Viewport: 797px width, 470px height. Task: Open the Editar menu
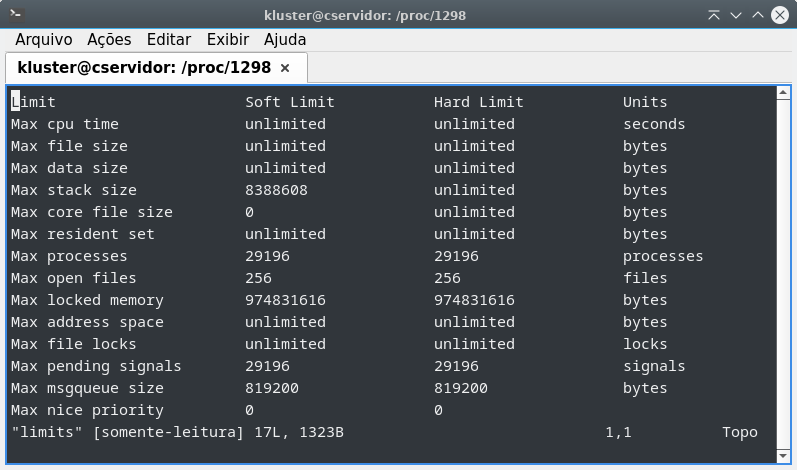click(168, 40)
